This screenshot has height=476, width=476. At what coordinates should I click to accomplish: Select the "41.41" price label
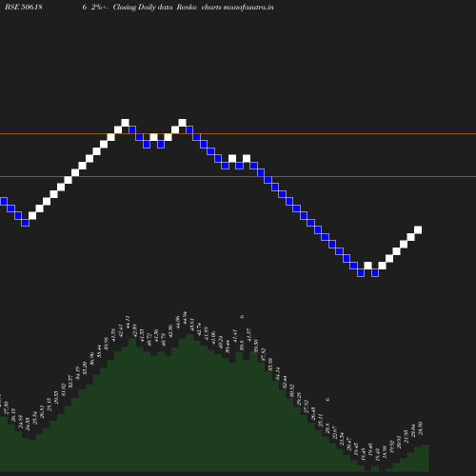pyautogui.click(x=235, y=336)
